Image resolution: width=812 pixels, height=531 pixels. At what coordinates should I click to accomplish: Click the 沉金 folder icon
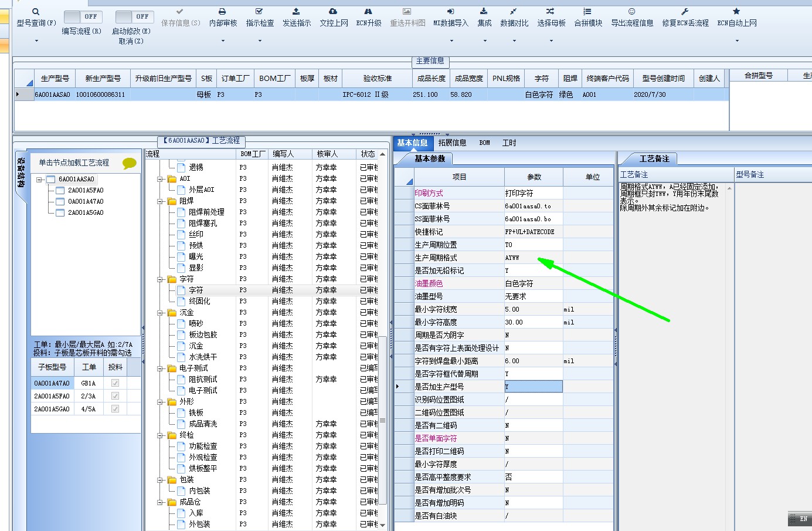click(172, 313)
